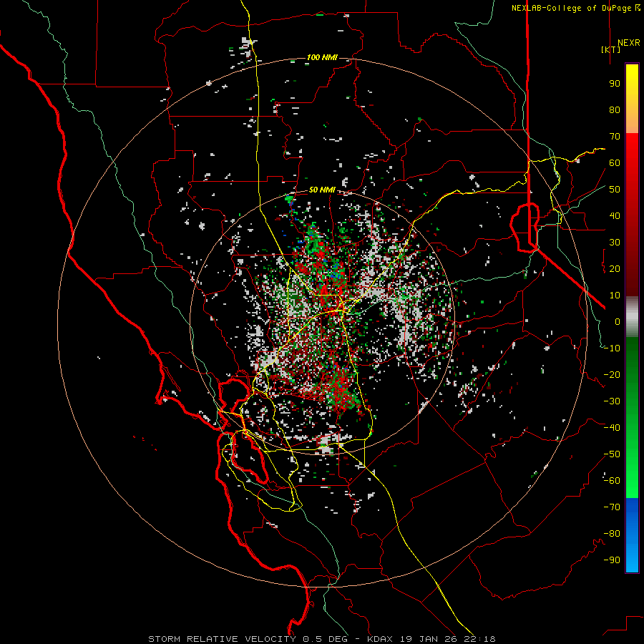Click the -30 value on the velocity scale

pos(612,401)
